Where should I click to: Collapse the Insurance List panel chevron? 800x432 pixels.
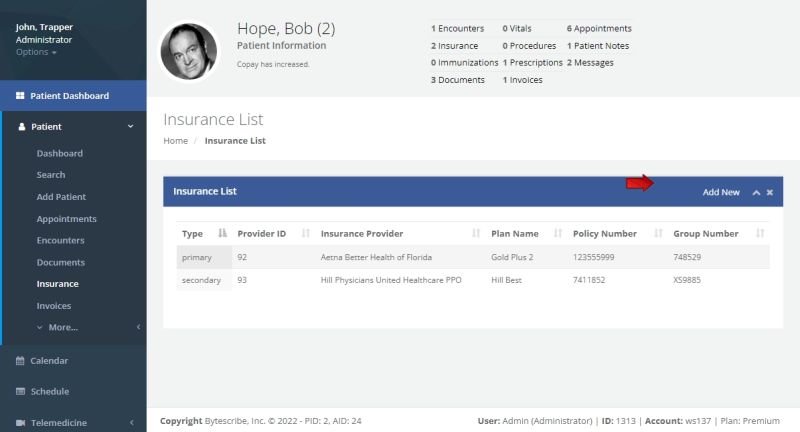756,192
